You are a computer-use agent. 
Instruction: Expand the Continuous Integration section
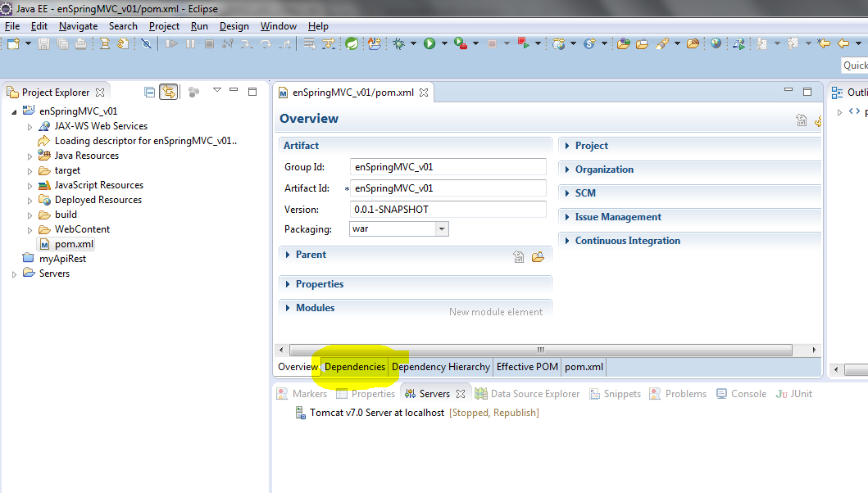567,241
